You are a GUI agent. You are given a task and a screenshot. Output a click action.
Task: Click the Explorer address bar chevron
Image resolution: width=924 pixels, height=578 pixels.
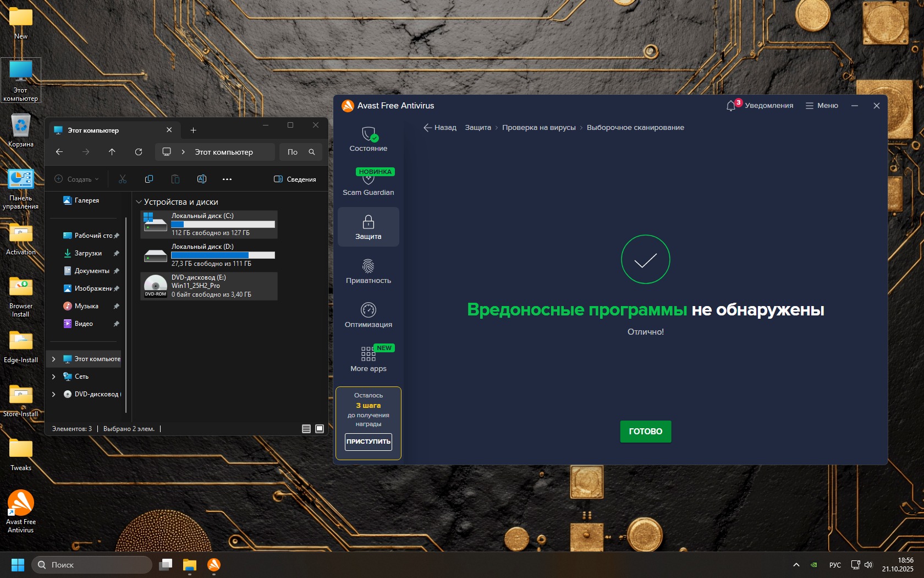pos(183,152)
